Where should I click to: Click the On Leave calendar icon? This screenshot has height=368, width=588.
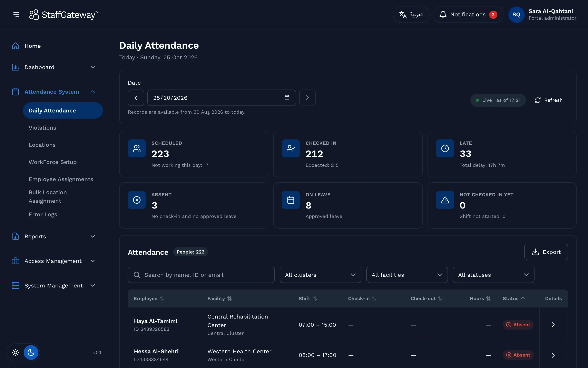pyautogui.click(x=291, y=200)
